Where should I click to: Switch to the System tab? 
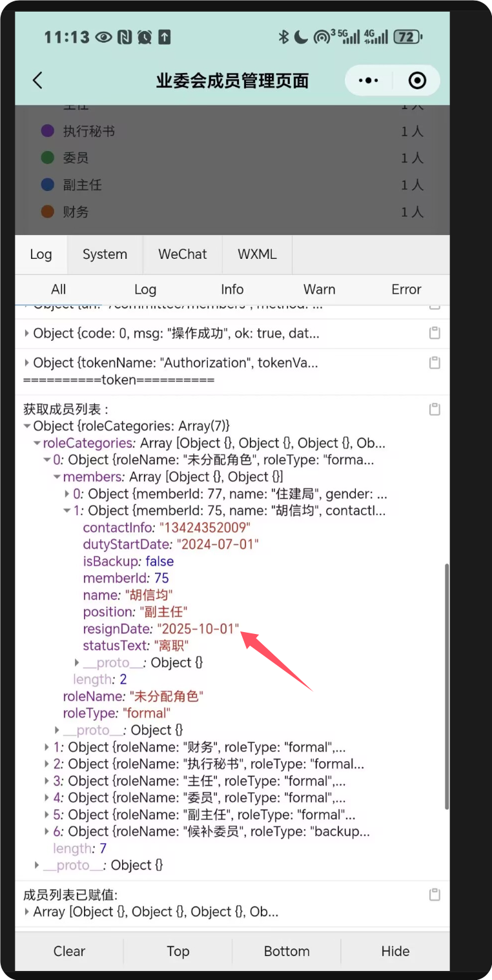[105, 254]
